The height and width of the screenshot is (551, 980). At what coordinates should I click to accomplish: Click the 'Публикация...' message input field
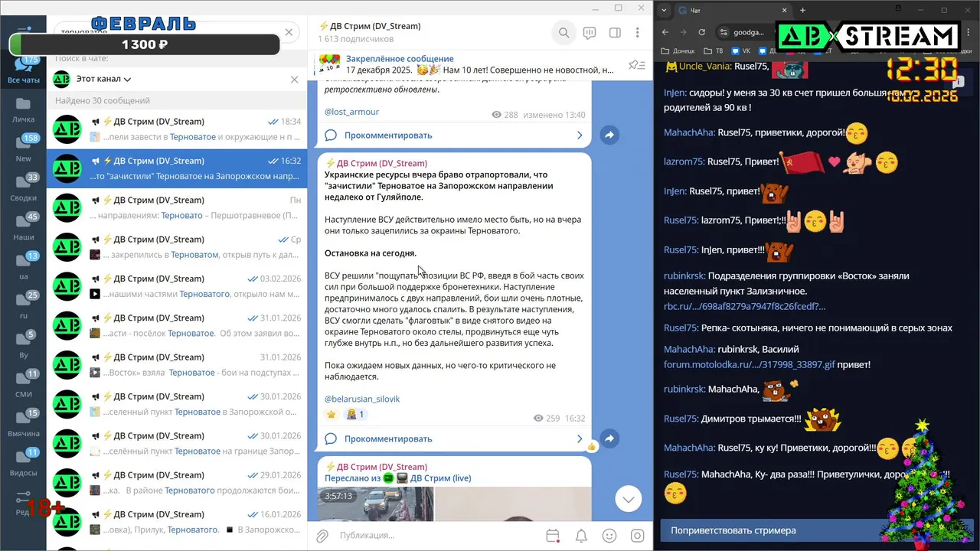point(436,536)
